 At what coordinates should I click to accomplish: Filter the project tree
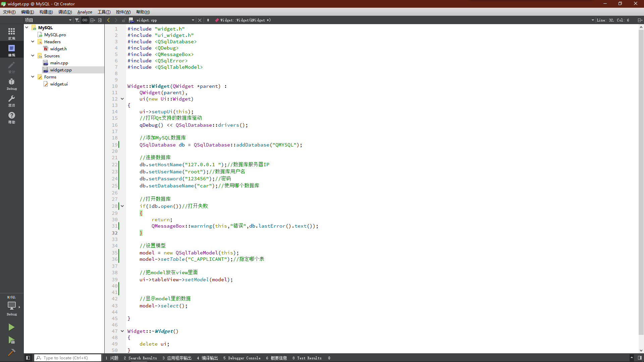point(77,20)
